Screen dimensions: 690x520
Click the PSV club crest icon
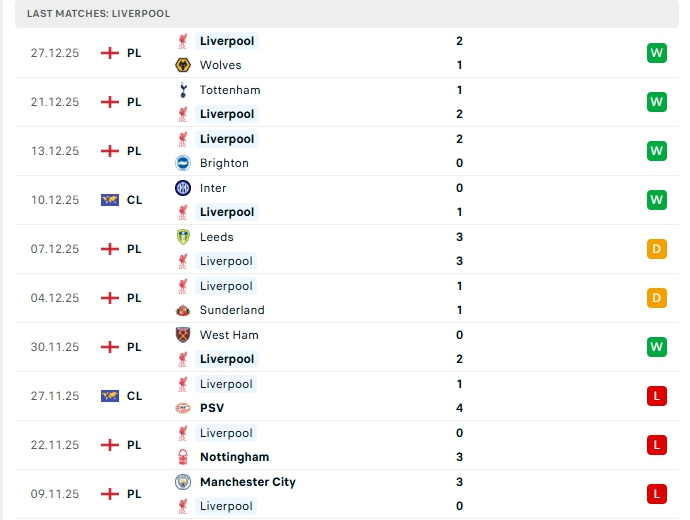(183, 408)
